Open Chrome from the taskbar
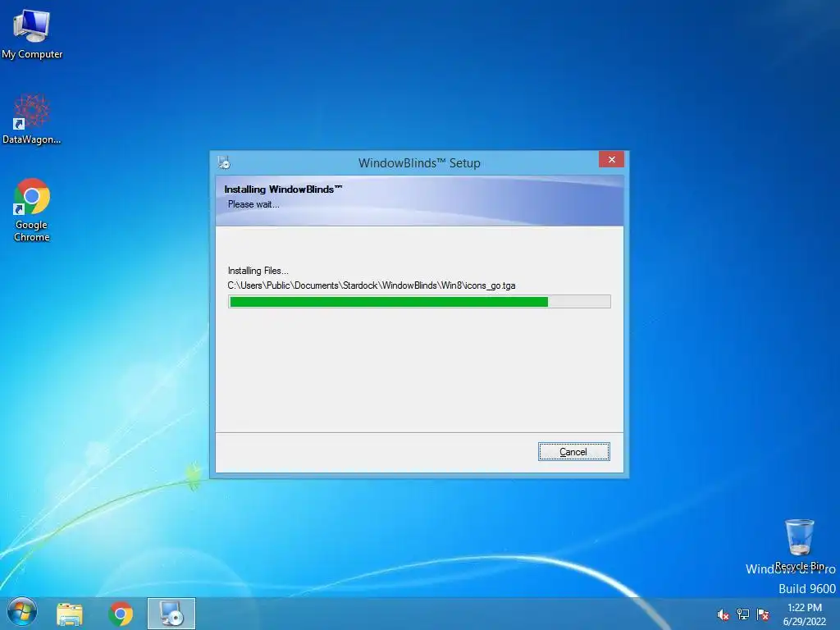The width and height of the screenshot is (840, 630). click(121, 614)
